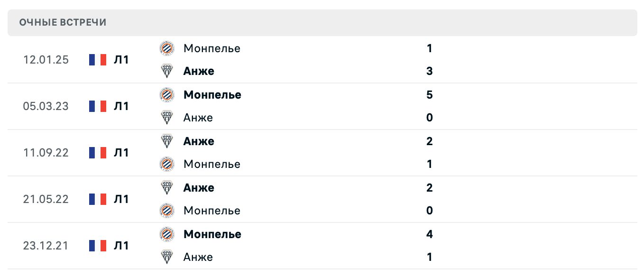The width and height of the screenshot is (644, 277).
Task: Click Montpellier logo in 12.01.25 match
Action: click(167, 48)
